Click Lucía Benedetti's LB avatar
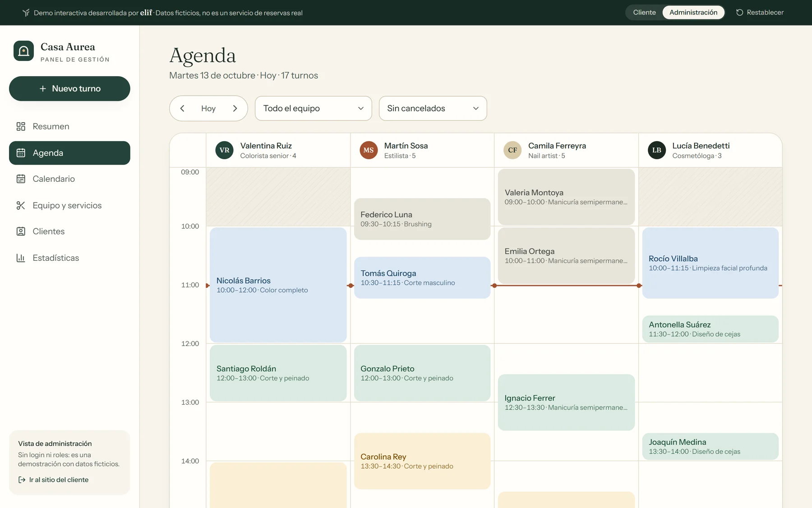 [x=657, y=150]
